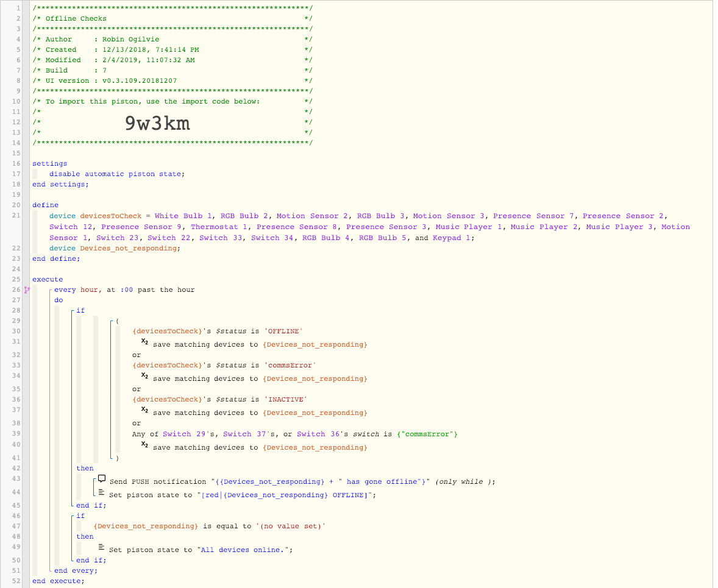Click the 'Motion Sensor 3' device
The width and height of the screenshot is (718, 588).
449,216
